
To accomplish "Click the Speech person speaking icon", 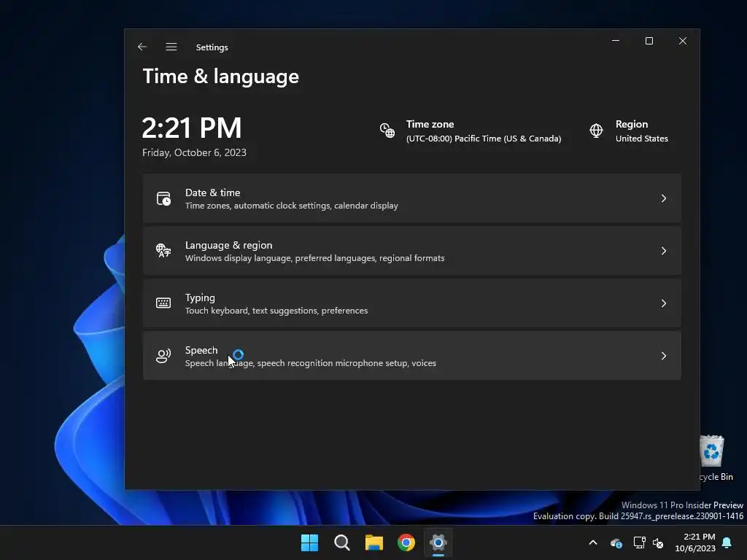I will pos(163,356).
